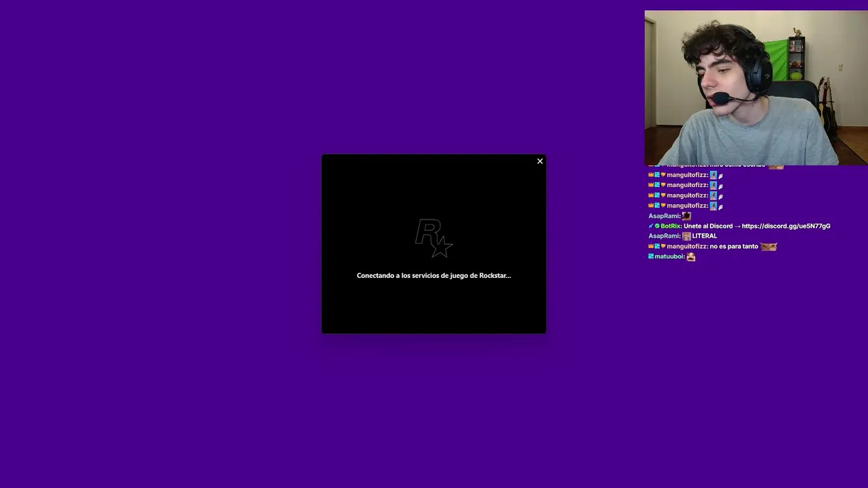Viewport: 868px width, 488px height.
Task: Click the emote in matuuboi's message
Action: tap(691, 256)
